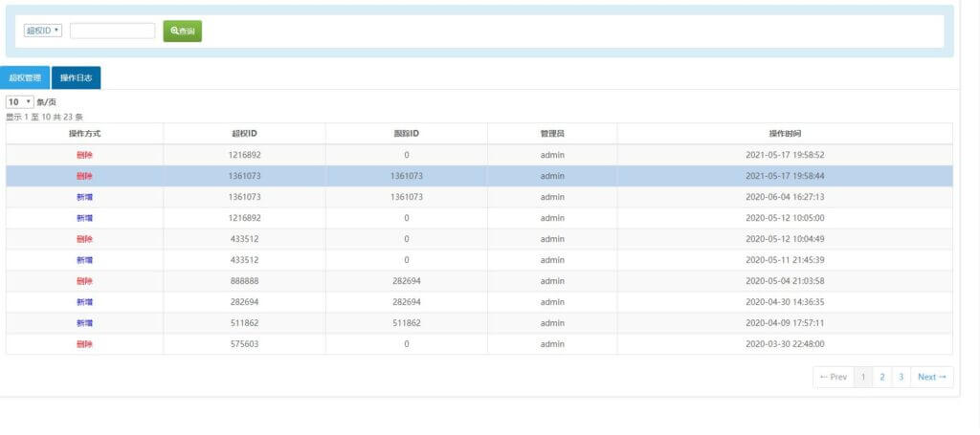
Task: Switch to the 超权管理 tab
Action: click(25, 78)
